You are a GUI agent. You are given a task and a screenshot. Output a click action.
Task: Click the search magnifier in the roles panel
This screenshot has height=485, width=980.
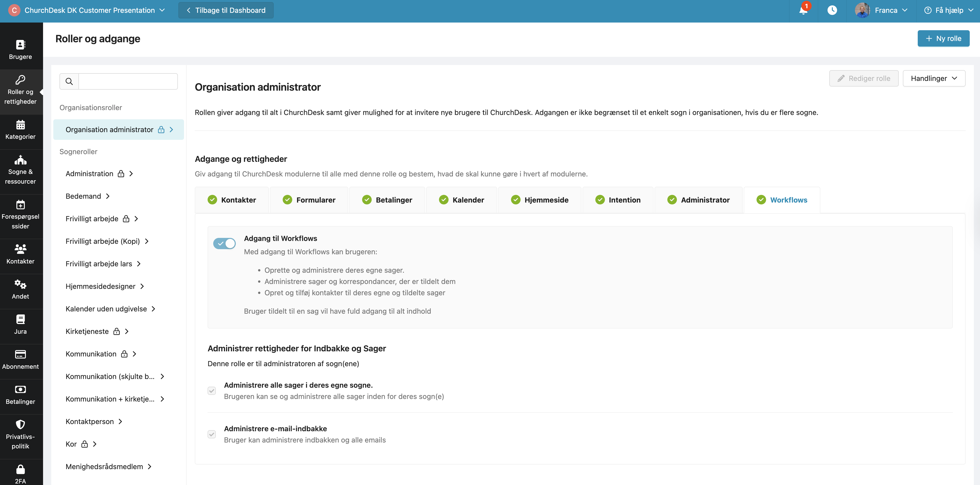point(69,81)
